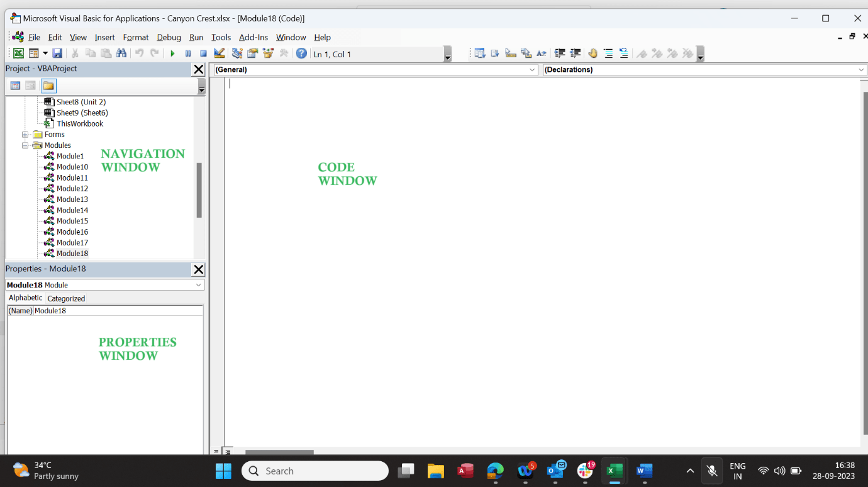Expand the Forms folder
Viewport: 868px width, 487px height.
pyautogui.click(x=25, y=134)
